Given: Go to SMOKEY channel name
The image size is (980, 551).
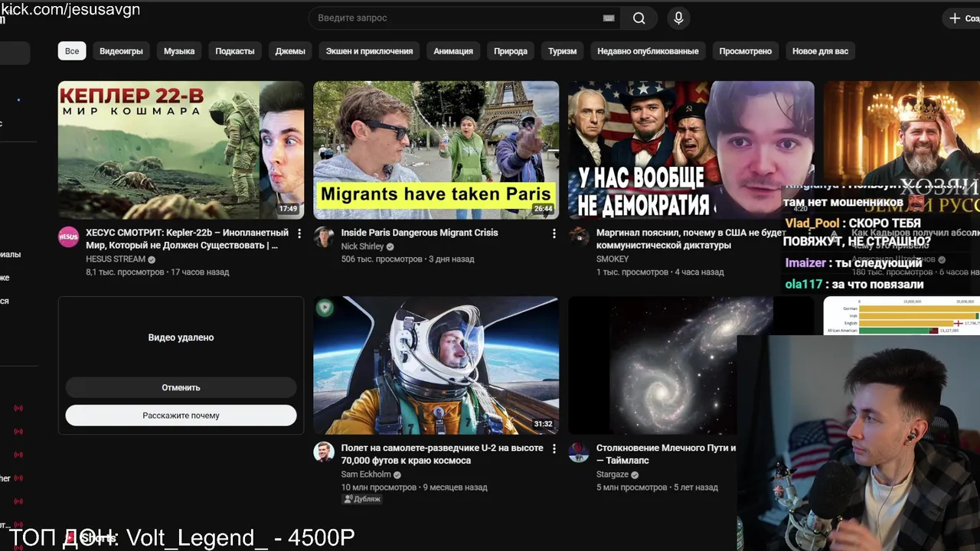Looking at the screenshot, I should pyautogui.click(x=612, y=259).
